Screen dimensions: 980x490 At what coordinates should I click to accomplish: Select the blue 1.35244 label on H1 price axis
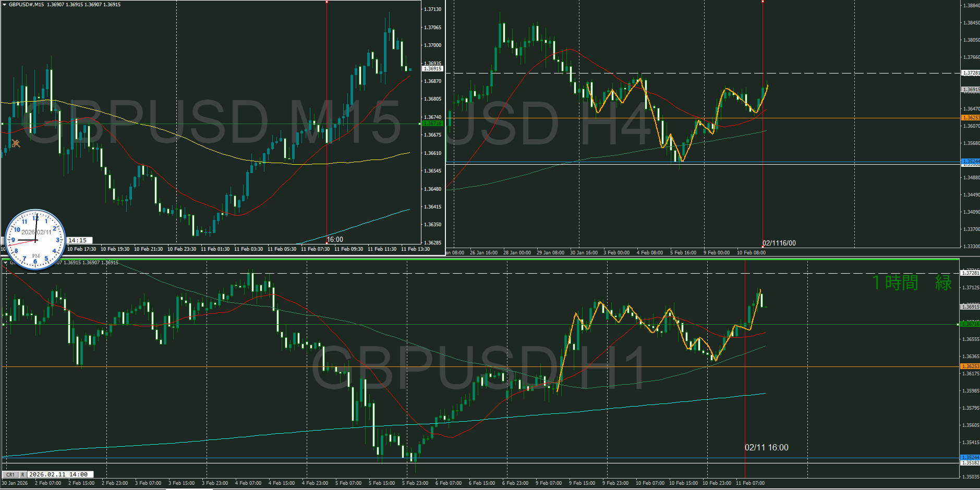click(x=970, y=457)
